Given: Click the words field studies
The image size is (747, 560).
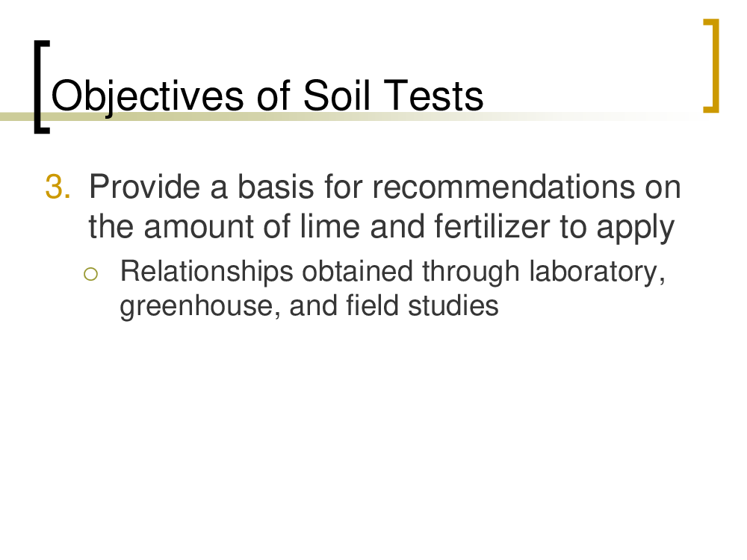Looking at the screenshot, I should (422, 305).
